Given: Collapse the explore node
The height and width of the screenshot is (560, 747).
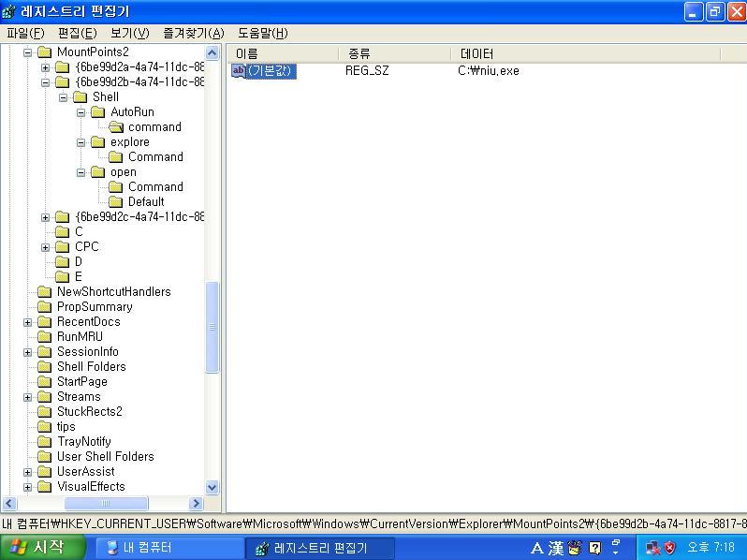Looking at the screenshot, I should [x=81, y=142].
